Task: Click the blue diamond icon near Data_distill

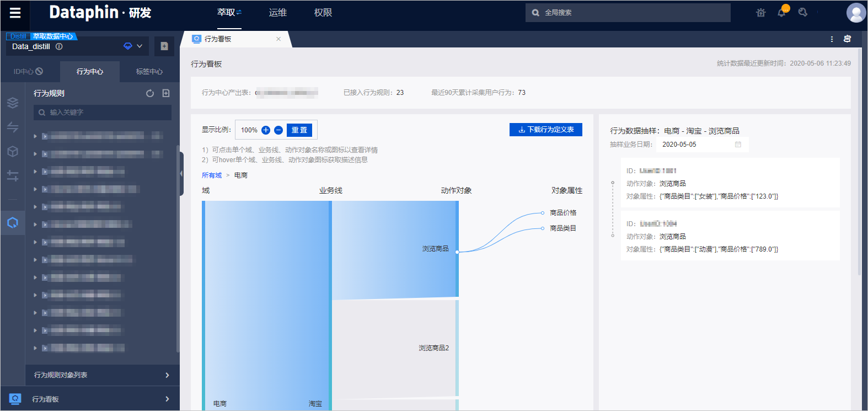Action: pos(128,46)
